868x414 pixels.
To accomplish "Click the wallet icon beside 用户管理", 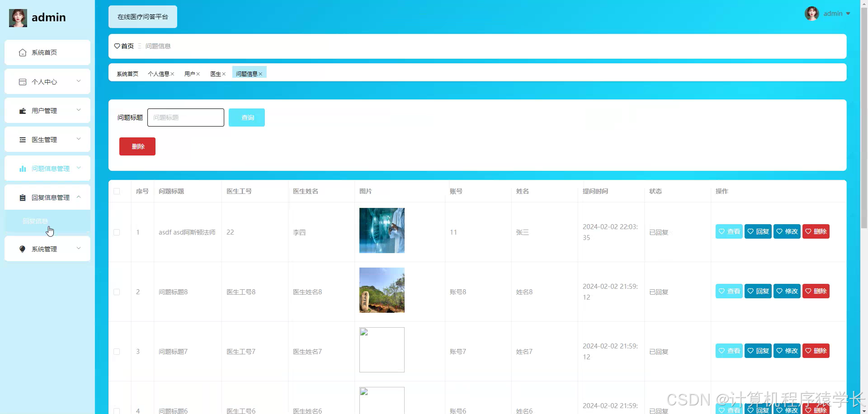I will [23, 111].
